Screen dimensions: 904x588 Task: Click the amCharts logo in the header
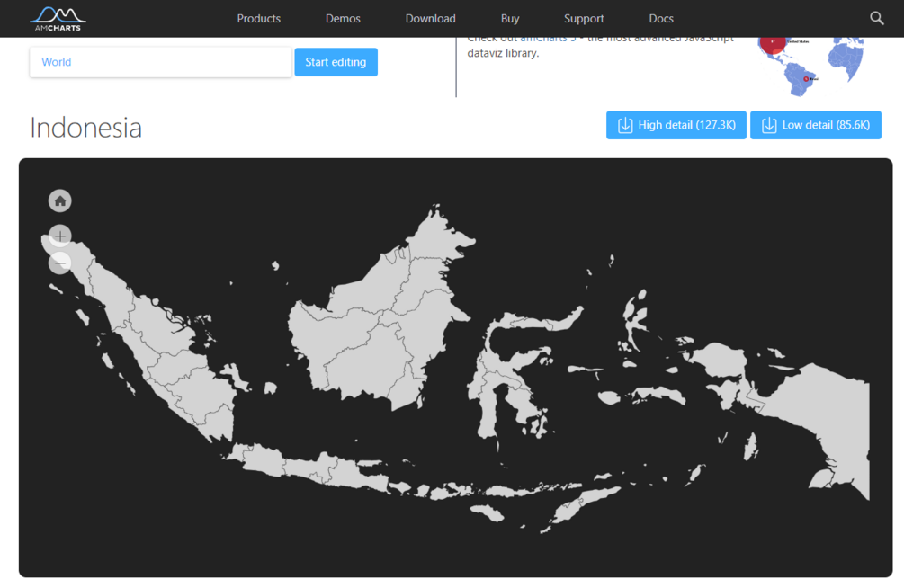58,18
